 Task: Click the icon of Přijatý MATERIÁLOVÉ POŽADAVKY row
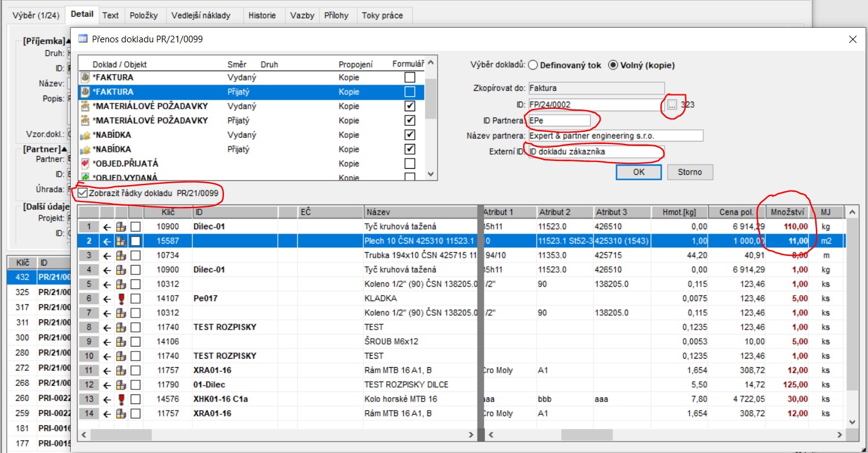pyautogui.click(x=85, y=120)
